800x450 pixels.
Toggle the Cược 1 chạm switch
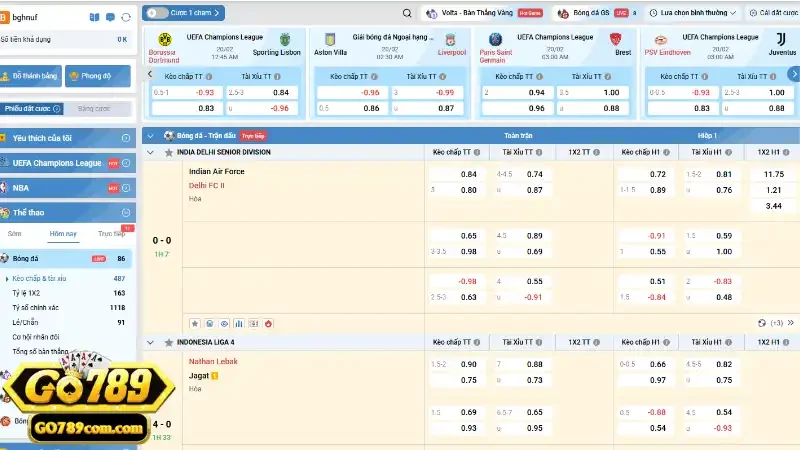154,14
